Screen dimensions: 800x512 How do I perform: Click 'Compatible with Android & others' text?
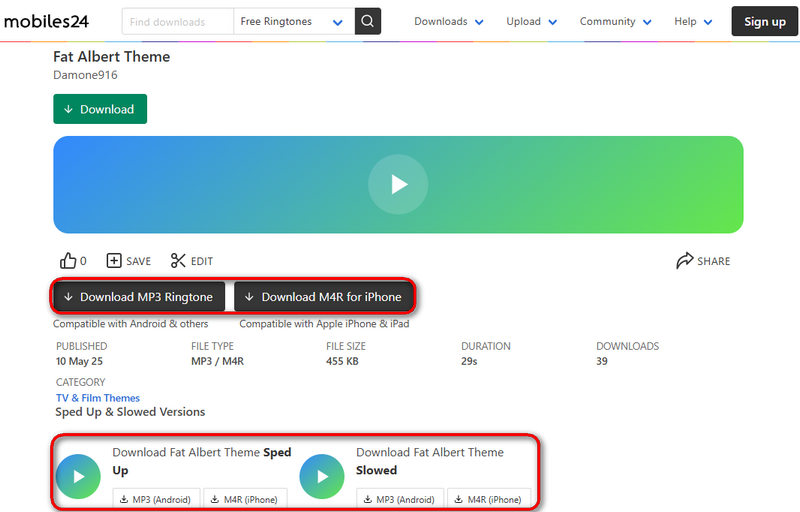tap(131, 324)
